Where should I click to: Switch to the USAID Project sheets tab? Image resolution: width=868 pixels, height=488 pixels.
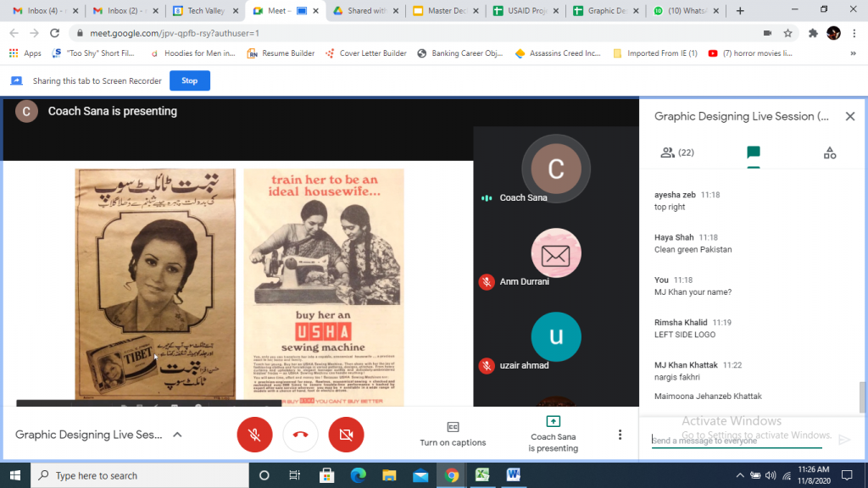526,10
